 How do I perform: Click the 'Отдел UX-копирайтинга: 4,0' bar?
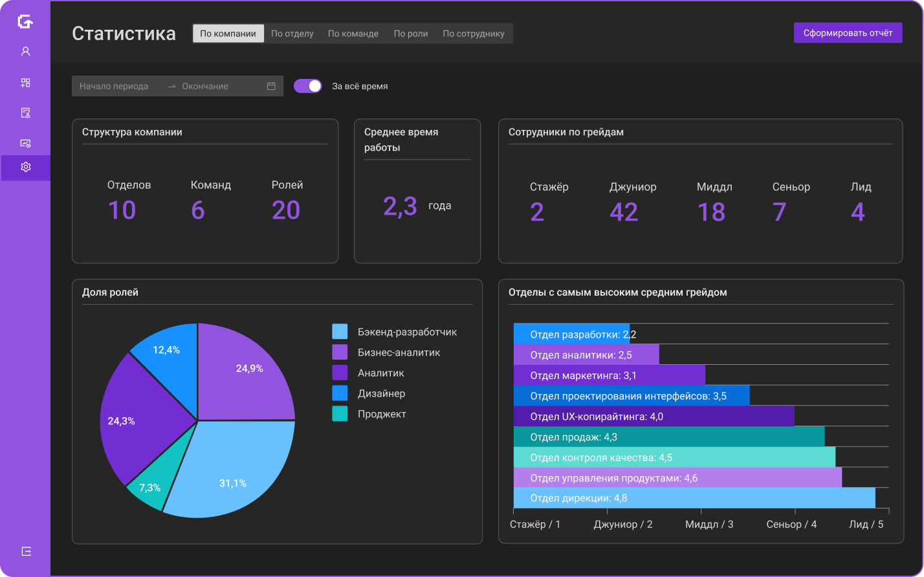tap(654, 417)
